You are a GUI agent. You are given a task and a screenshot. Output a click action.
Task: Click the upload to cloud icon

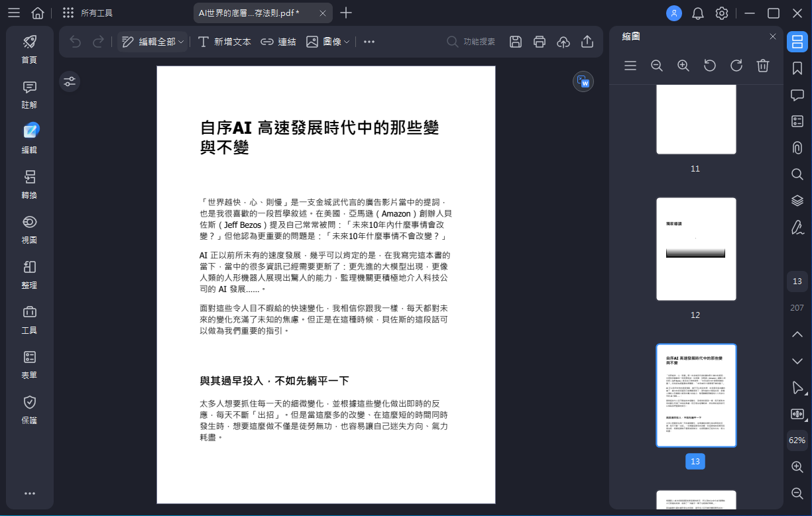pyautogui.click(x=563, y=42)
